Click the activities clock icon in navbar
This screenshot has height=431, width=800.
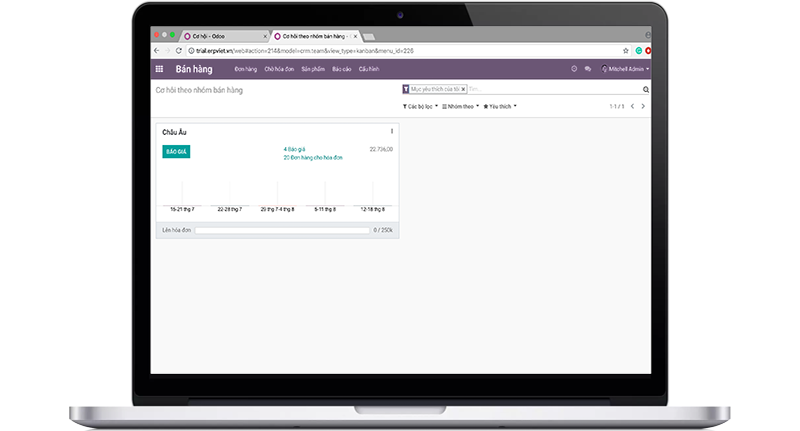tap(574, 69)
